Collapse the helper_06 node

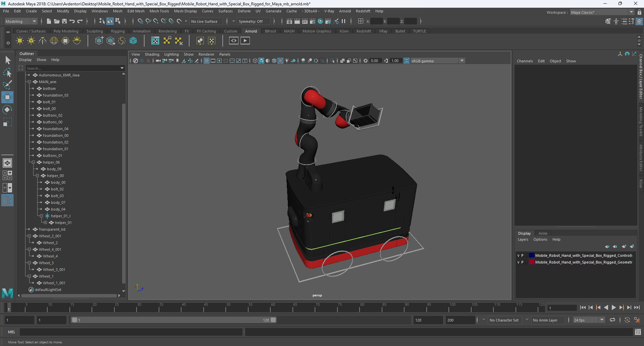pyautogui.click(x=33, y=162)
